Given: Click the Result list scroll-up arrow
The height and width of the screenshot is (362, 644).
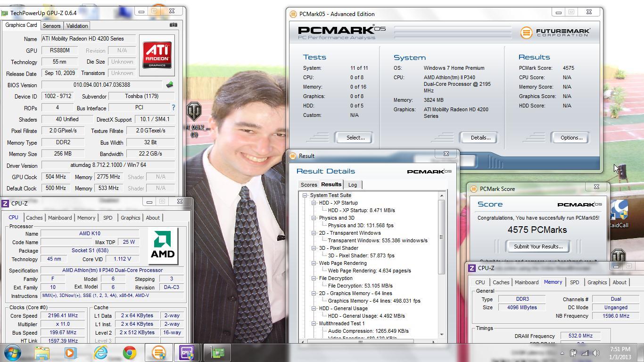Looking at the screenshot, I should (442, 196).
